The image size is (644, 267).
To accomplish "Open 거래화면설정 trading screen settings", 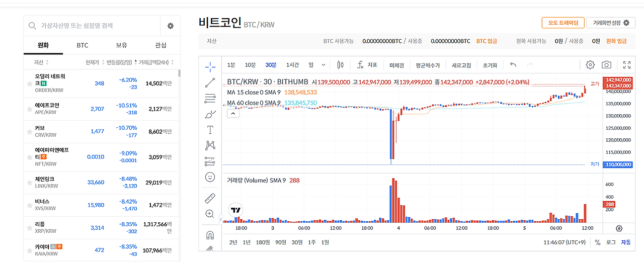I will 611,23.
